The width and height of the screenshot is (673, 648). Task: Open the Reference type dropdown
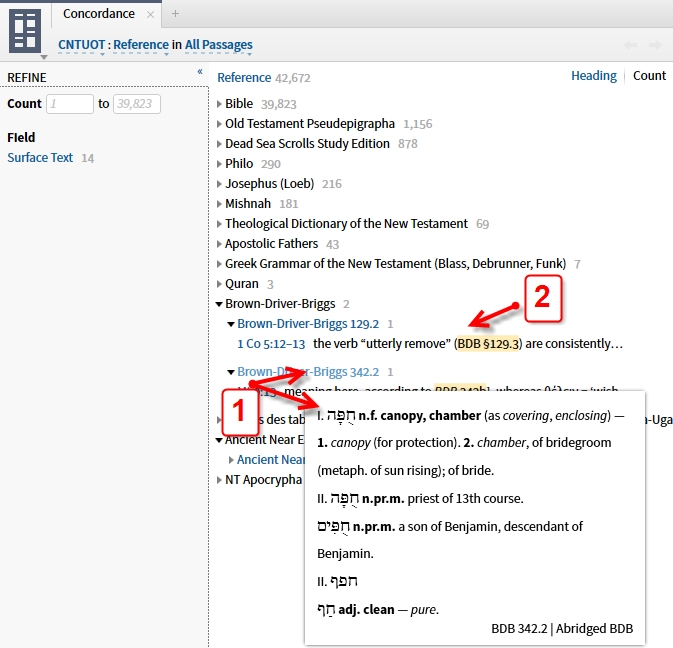click(141, 45)
